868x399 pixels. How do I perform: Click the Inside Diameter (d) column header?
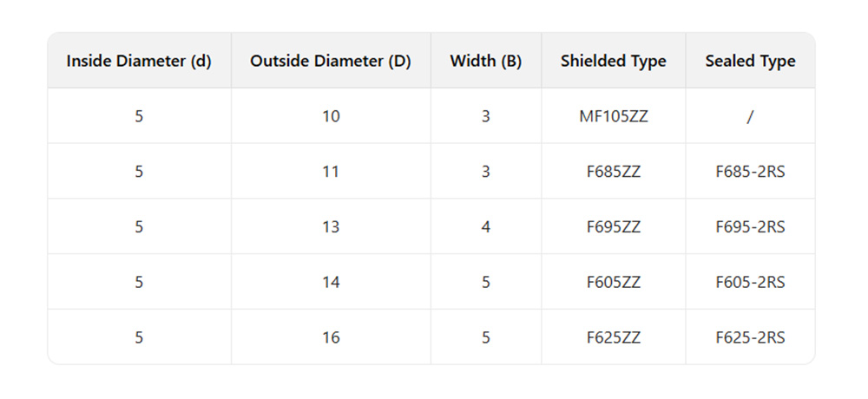[139, 61]
